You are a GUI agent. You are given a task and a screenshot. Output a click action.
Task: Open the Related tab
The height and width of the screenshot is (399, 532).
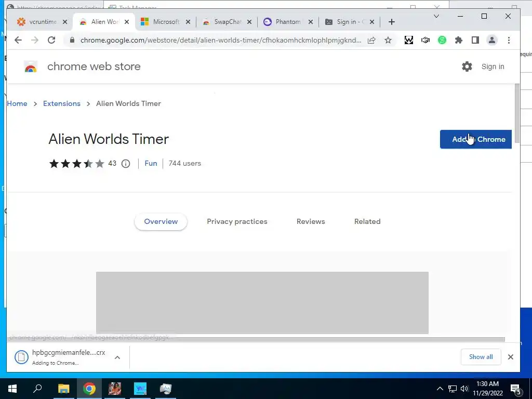367,221
